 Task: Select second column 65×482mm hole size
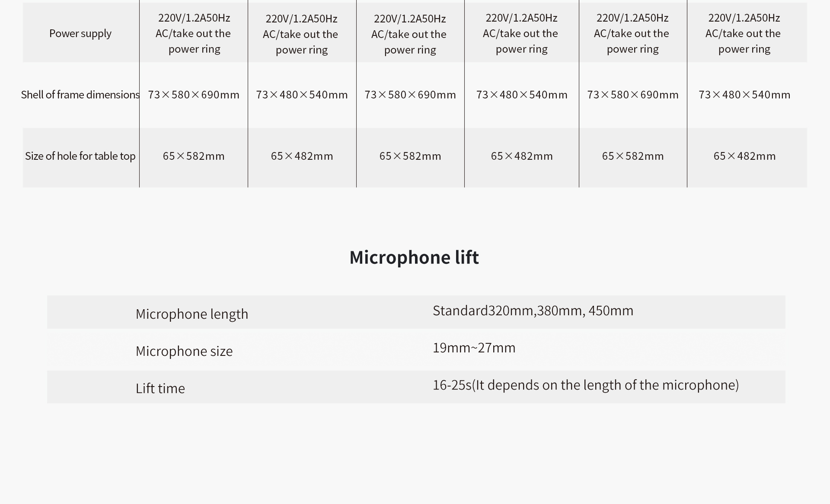tap(302, 156)
